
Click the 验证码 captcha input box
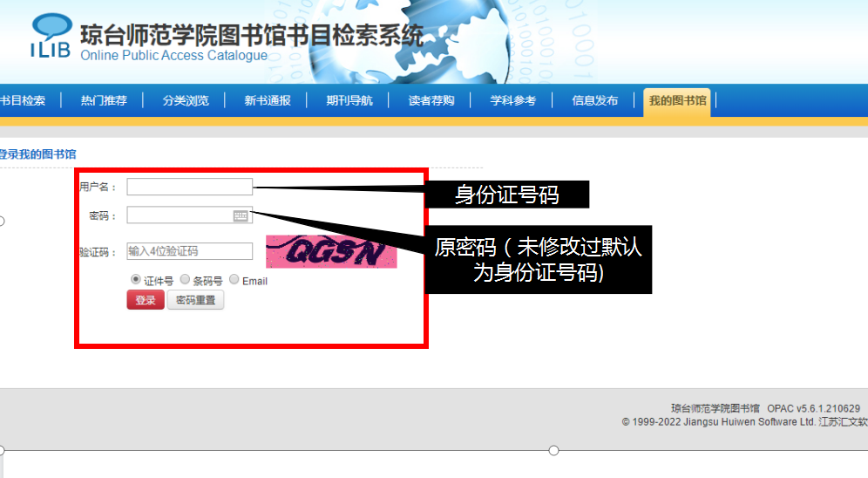(189, 251)
